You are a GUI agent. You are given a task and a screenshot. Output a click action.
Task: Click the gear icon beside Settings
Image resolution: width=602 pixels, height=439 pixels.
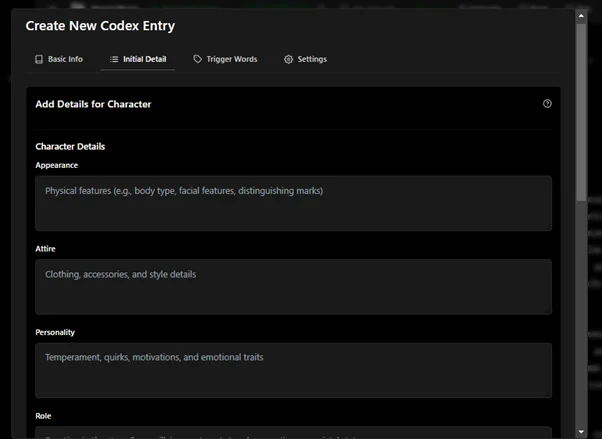pos(289,60)
